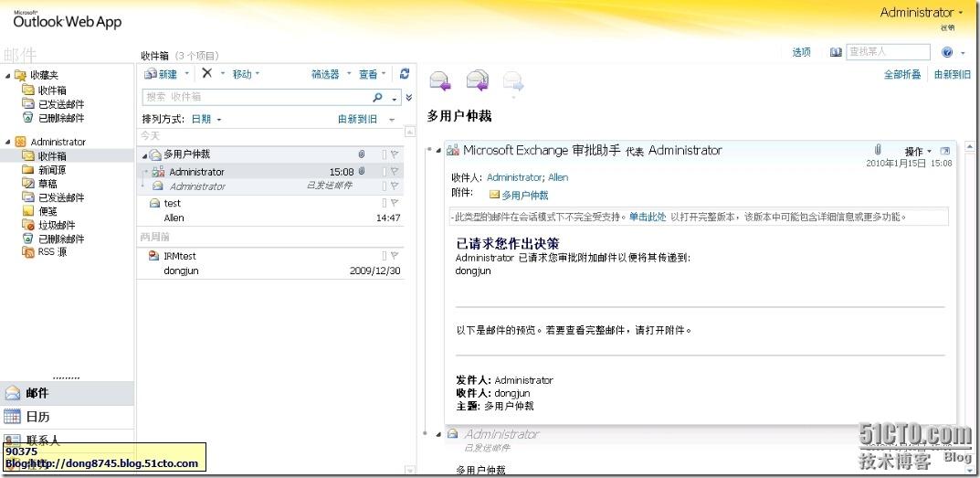Click the blue help question-mark icon
This screenshot has height=478, width=980.
(x=947, y=52)
